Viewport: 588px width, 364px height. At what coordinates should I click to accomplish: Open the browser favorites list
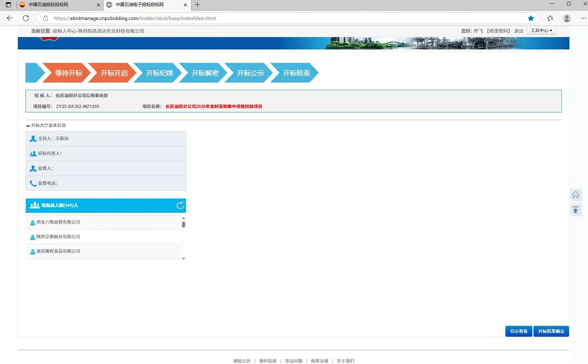pyautogui.click(x=550, y=18)
